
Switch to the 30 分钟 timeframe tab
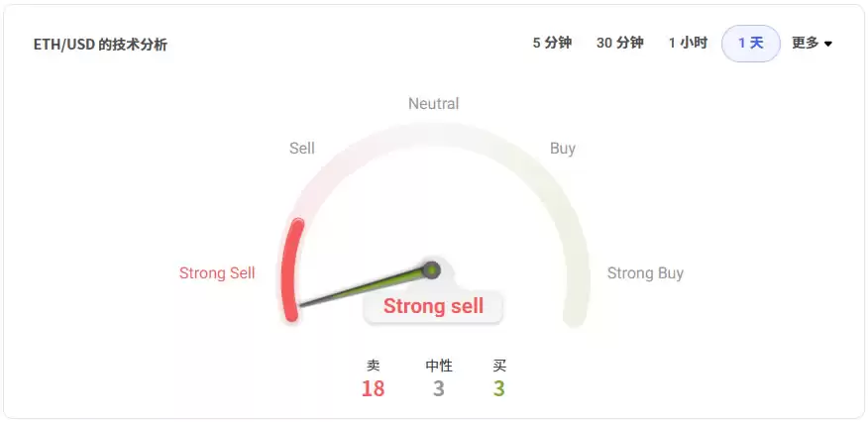click(619, 43)
